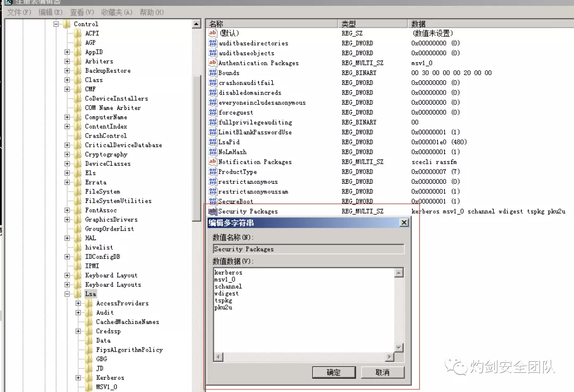Click the REG_MULTI_SZ icon beside Notification Packages

[214, 161]
